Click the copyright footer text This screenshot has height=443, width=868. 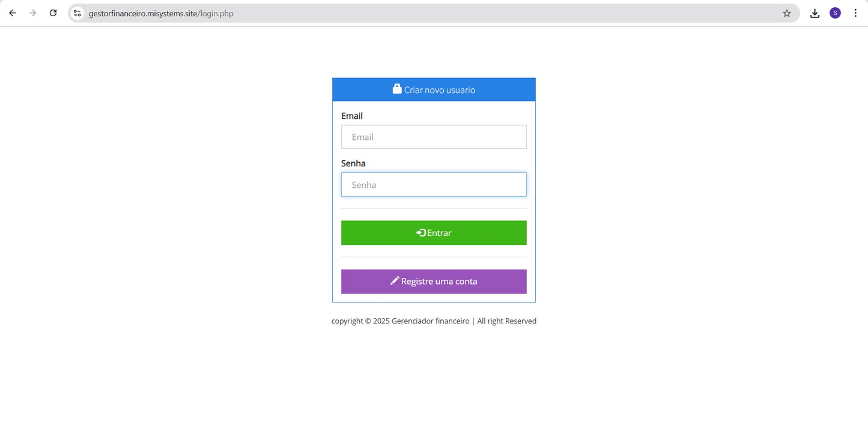(x=434, y=321)
